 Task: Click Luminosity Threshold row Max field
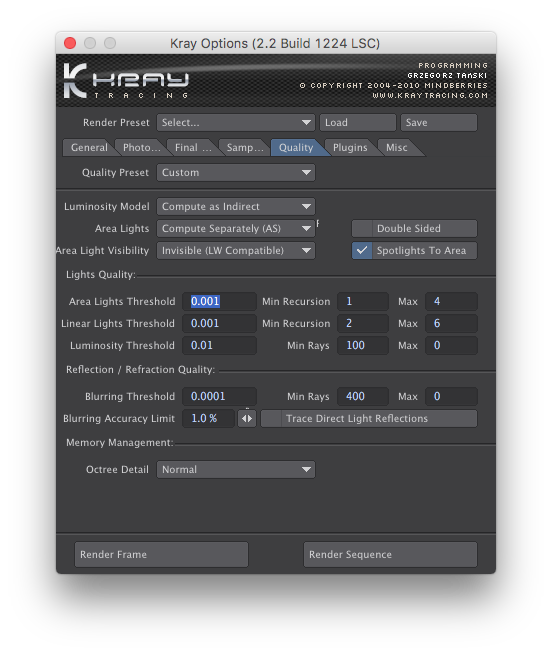[x=451, y=346]
